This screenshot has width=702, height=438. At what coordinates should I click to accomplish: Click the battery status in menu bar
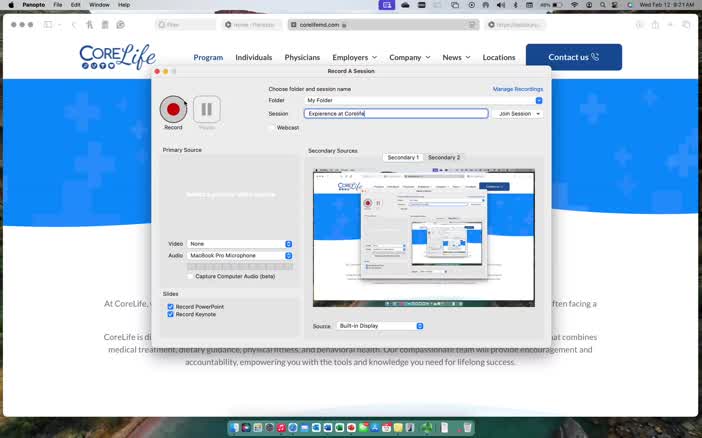click(x=551, y=5)
